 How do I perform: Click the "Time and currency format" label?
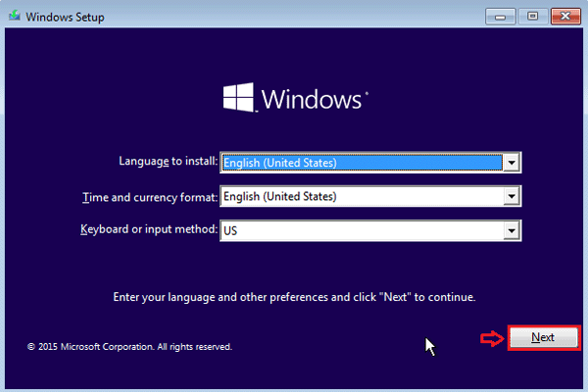pos(150,197)
